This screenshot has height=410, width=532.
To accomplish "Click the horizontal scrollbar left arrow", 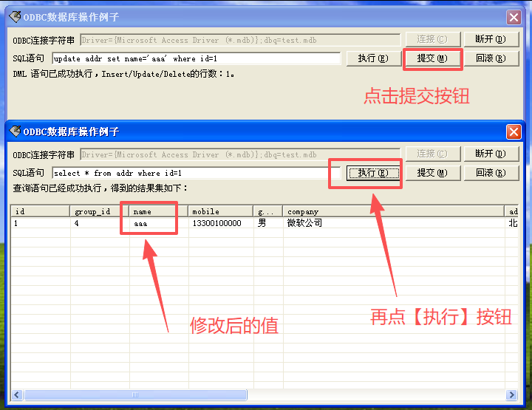I will point(17,394).
